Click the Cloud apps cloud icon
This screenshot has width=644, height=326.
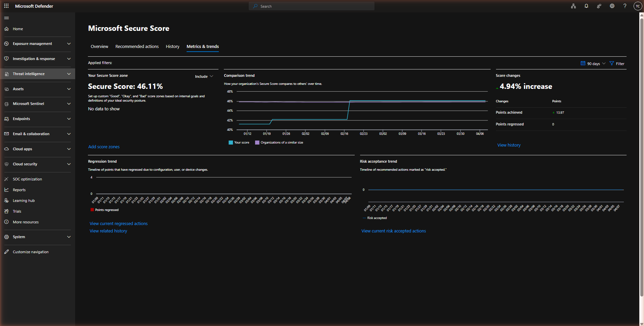point(6,149)
